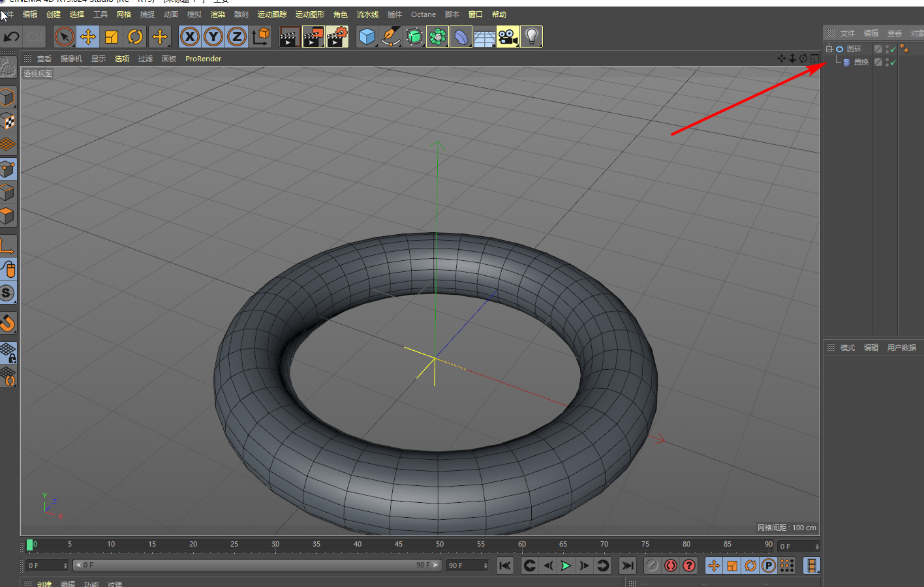Click the 圆环 layer color square
The image size is (924, 587).
point(878,49)
